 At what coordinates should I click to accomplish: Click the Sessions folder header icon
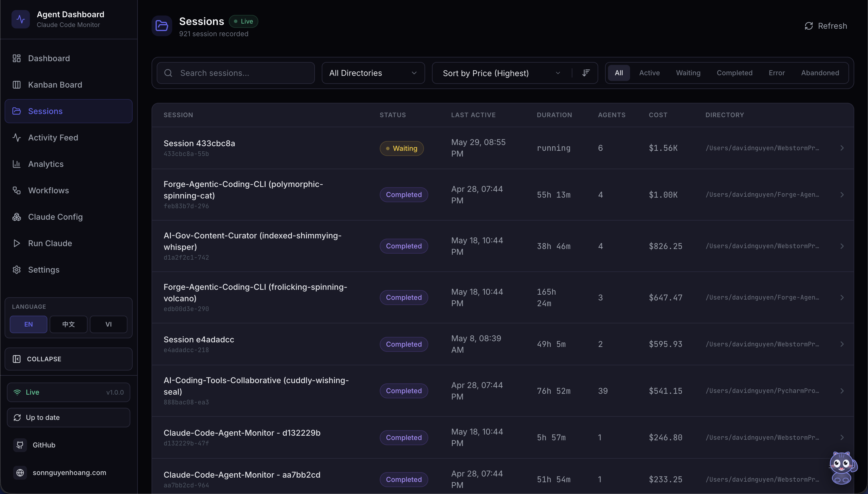point(162,26)
